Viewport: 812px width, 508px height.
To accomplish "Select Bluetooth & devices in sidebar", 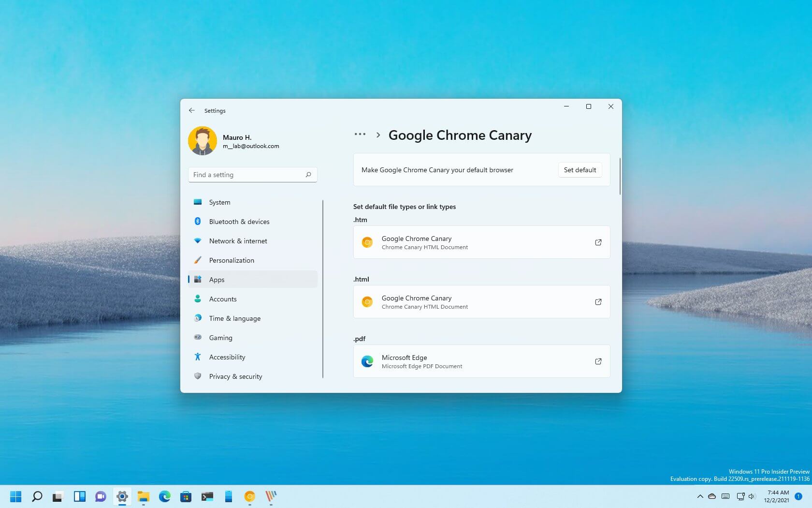I will tap(239, 222).
